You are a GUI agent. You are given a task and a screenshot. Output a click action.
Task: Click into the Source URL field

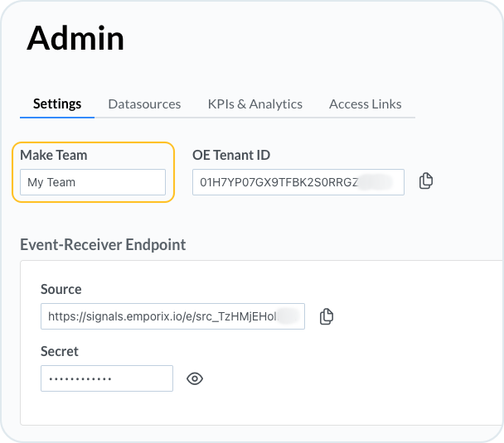click(157, 316)
